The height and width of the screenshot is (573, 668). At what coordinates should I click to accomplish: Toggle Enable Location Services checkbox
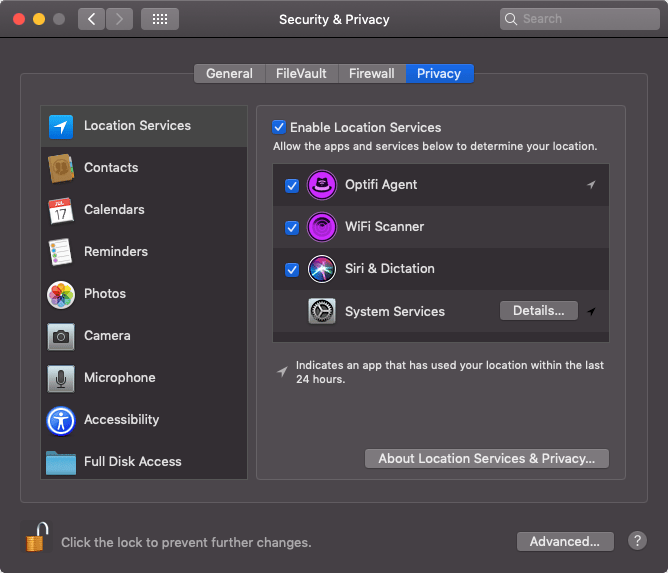pyautogui.click(x=279, y=127)
